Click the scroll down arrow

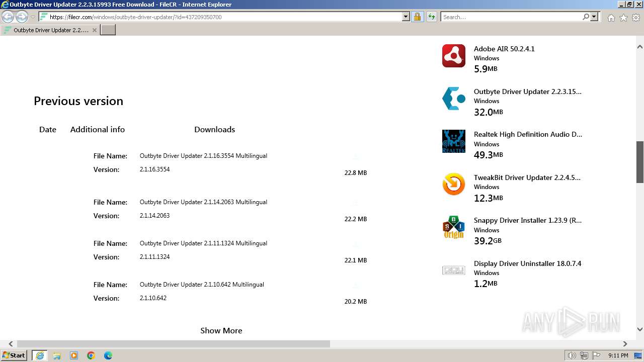tap(640, 330)
